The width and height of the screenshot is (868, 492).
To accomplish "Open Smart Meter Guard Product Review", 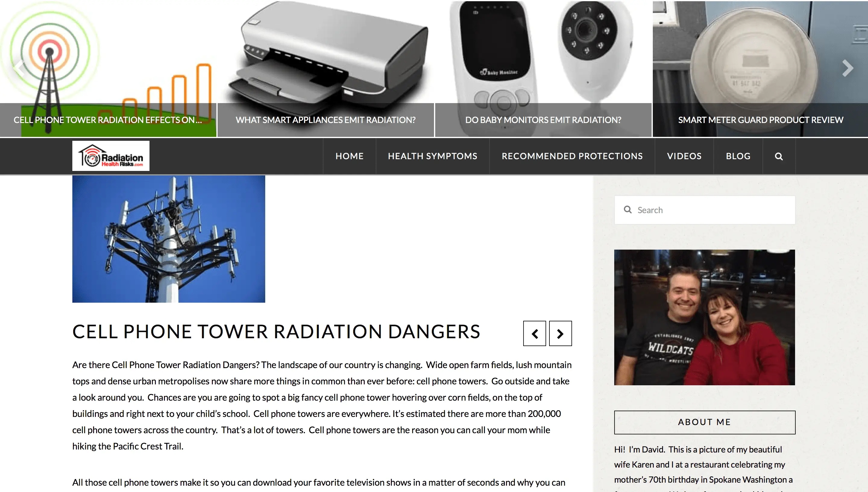I will [760, 120].
